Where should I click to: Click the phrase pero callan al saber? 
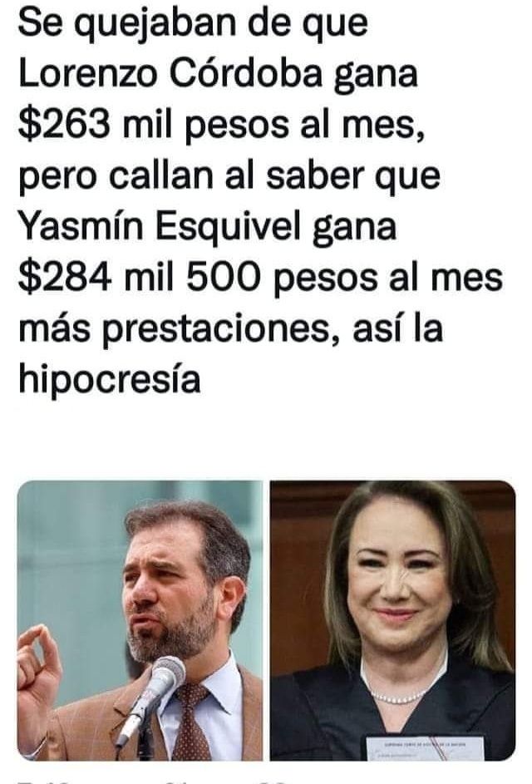coord(191,175)
